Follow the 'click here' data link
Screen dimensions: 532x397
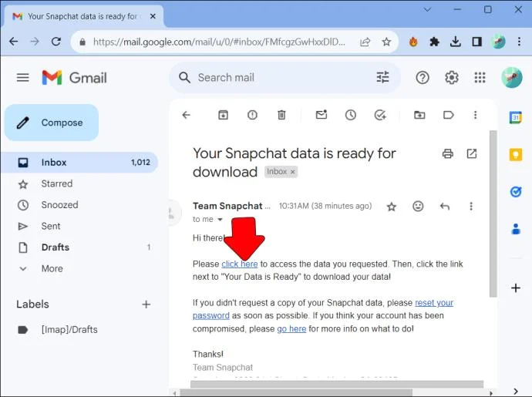(240, 264)
